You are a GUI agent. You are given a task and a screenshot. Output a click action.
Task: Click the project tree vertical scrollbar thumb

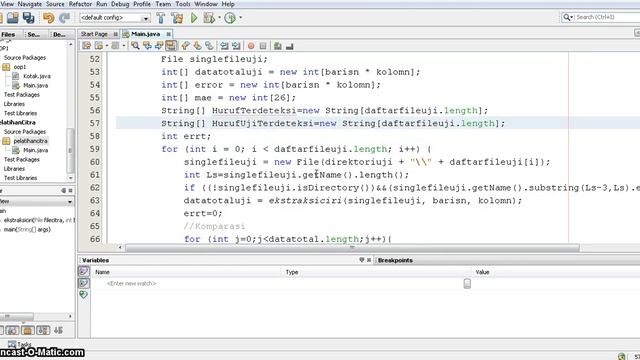click(70, 150)
